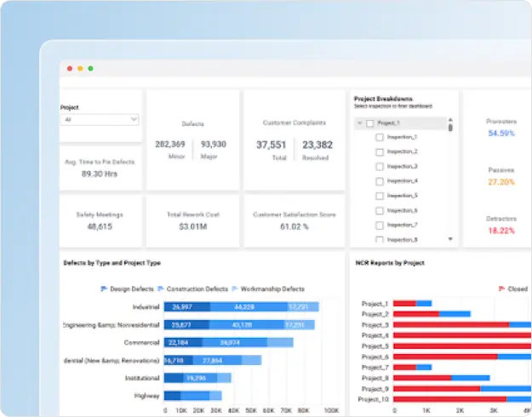Screen dimensions: 532x417
Task: Click the Inspection_5 label
Action: tap(402, 196)
